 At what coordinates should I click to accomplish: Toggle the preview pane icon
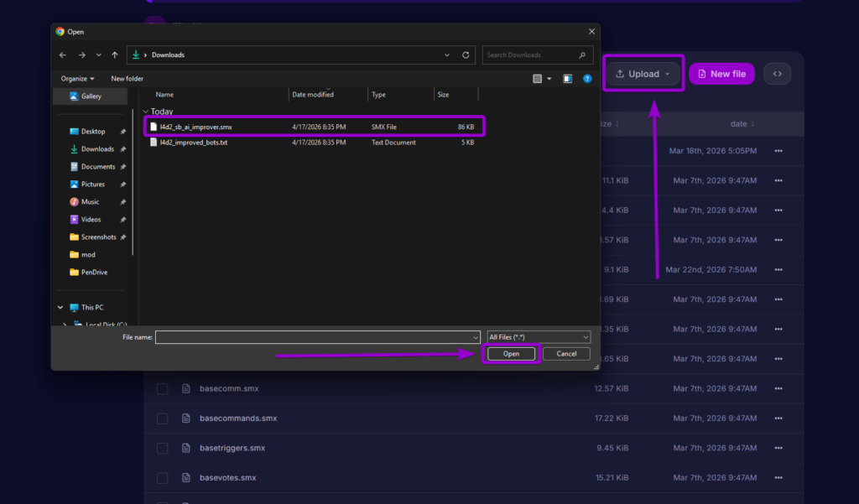pos(568,78)
